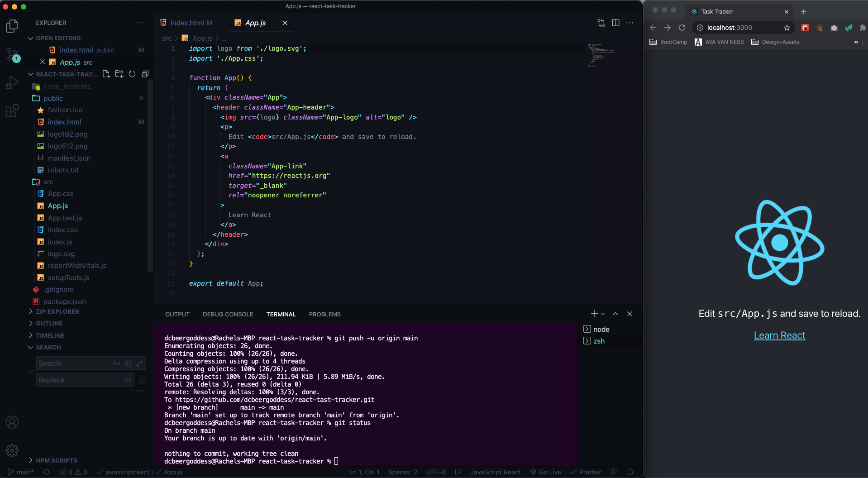Toggle Match Case in search field
This screenshot has height=478, width=868.
(116, 363)
